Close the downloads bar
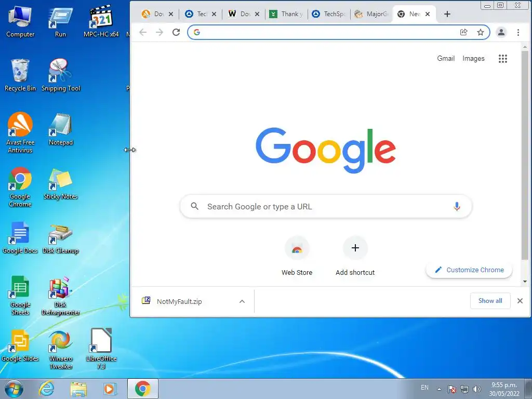Screen dimensions: 532x399 (520, 301)
